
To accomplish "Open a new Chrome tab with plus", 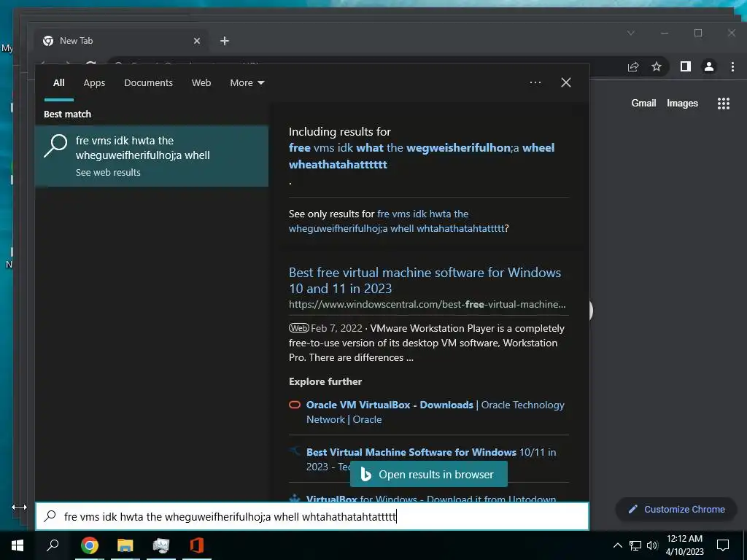I will [x=225, y=41].
